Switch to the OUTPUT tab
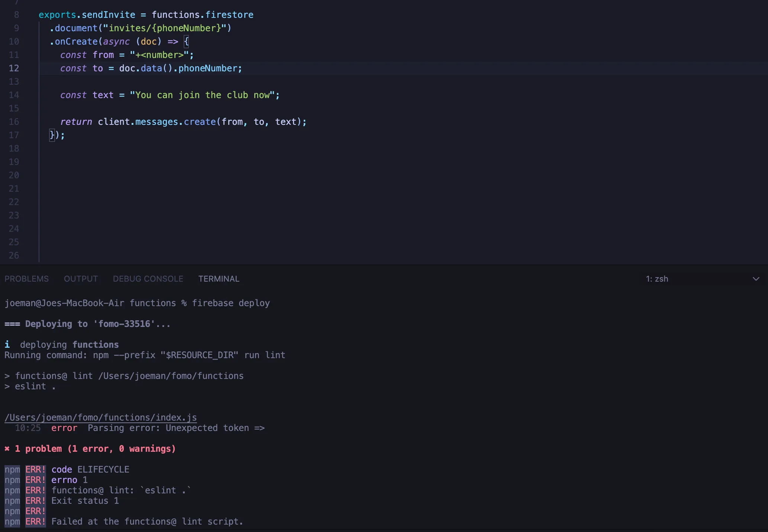Viewport: 768px width, 532px height. pos(81,279)
